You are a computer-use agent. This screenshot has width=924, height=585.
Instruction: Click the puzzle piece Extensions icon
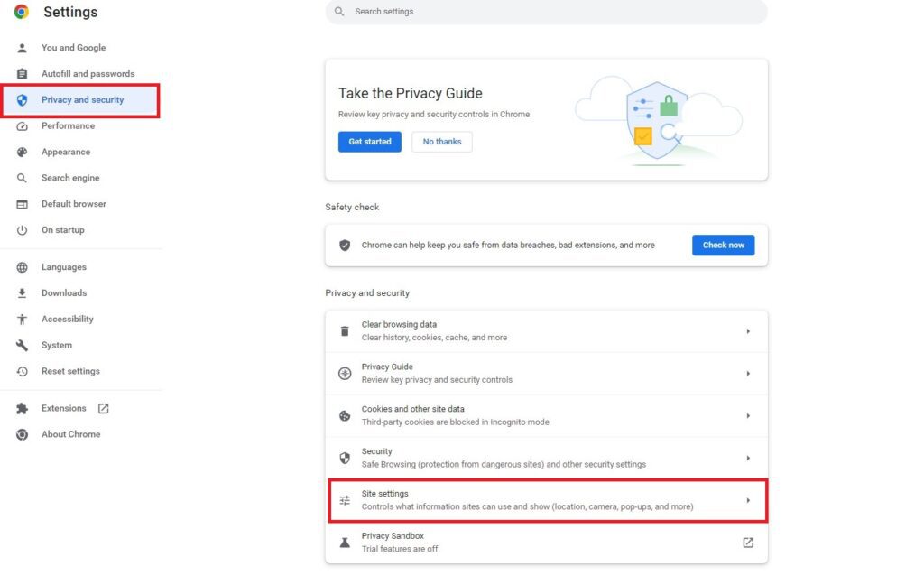click(x=22, y=408)
